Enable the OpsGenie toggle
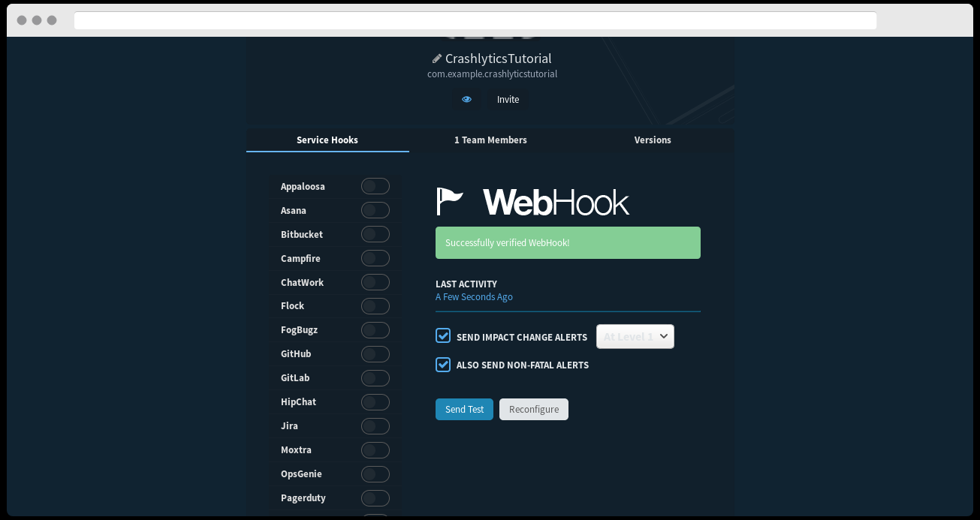The image size is (980, 520). (375, 474)
